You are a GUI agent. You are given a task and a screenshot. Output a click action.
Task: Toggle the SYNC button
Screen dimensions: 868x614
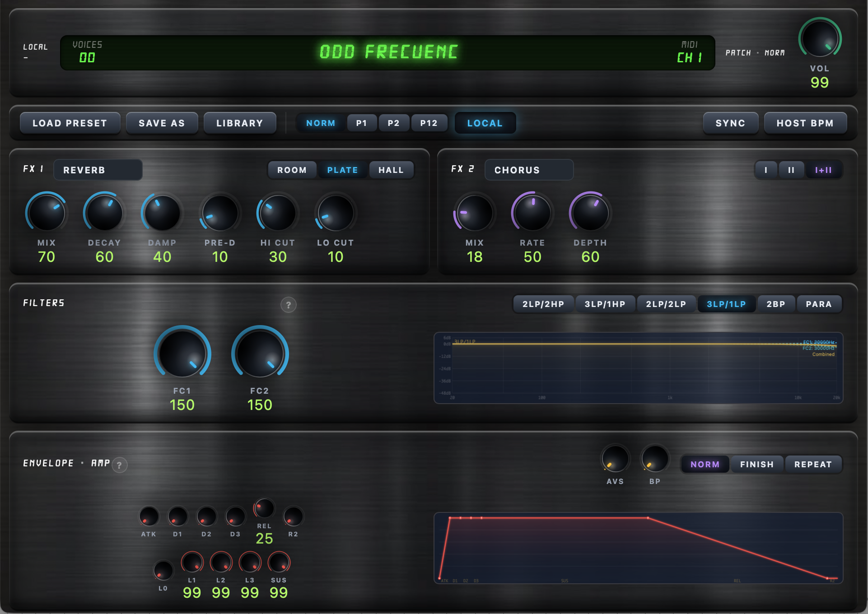coord(730,123)
